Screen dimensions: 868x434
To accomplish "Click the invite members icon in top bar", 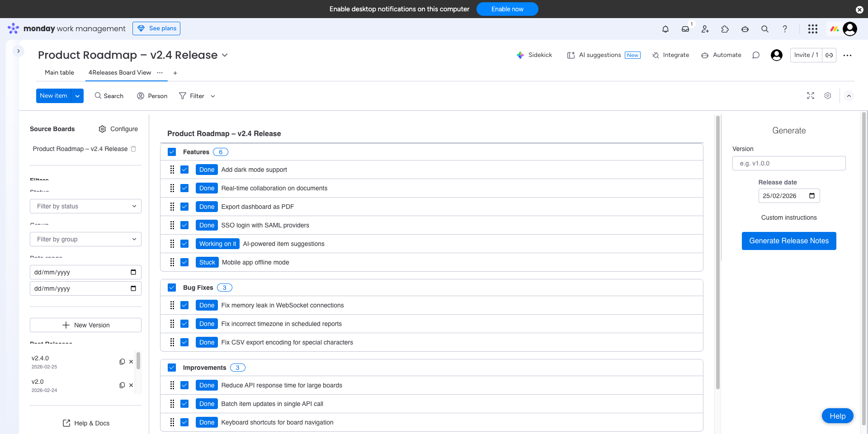I will [x=705, y=29].
